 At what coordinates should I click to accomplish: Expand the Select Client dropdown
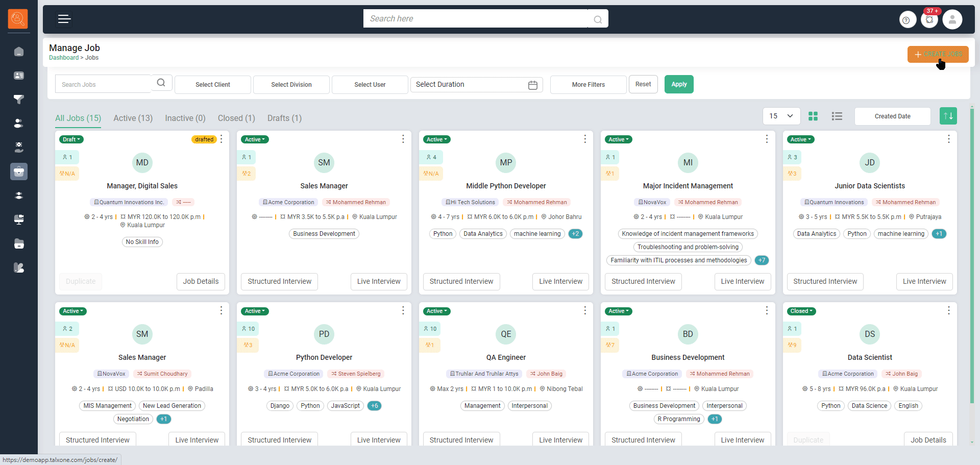tap(212, 85)
